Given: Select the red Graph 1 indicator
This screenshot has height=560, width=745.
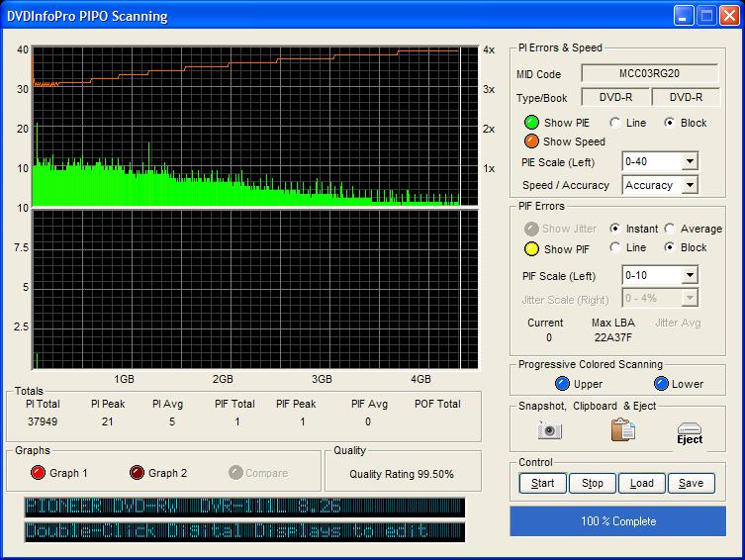Looking at the screenshot, I should pyautogui.click(x=38, y=473).
